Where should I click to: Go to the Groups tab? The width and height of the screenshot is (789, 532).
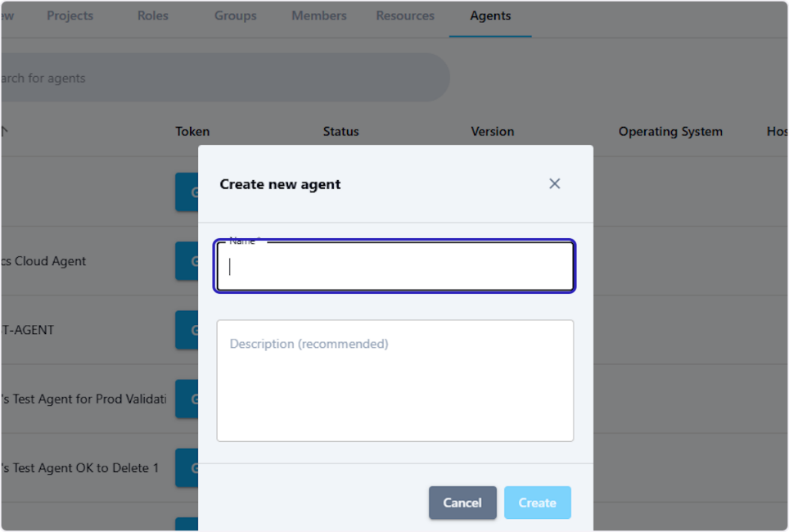pos(236,16)
